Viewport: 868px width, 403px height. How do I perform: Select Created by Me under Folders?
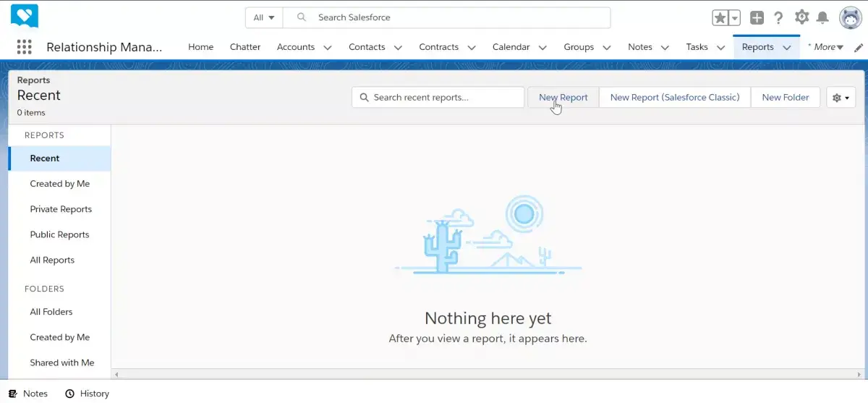point(60,337)
